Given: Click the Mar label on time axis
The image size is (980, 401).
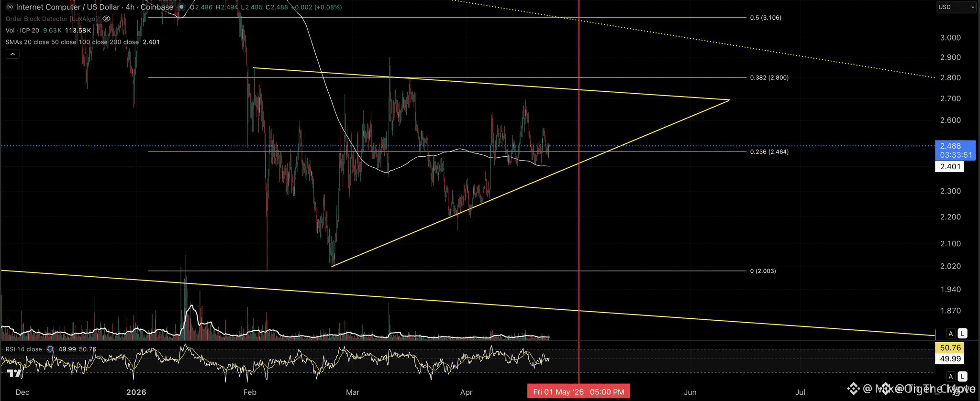Looking at the screenshot, I should click(353, 392).
